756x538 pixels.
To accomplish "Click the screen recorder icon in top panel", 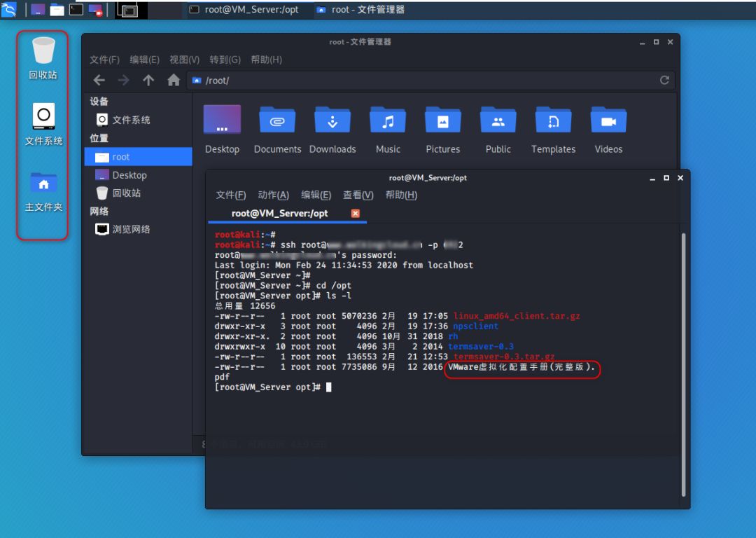I will [x=95, y=10].
